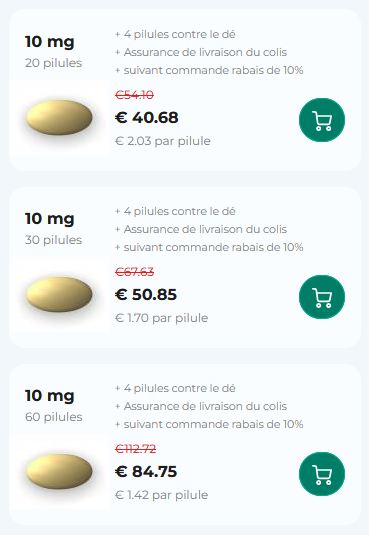Select the € 84.75 price
Viewport: 369px width, 535px height.
pyautogui.click(x=146, y=472)
